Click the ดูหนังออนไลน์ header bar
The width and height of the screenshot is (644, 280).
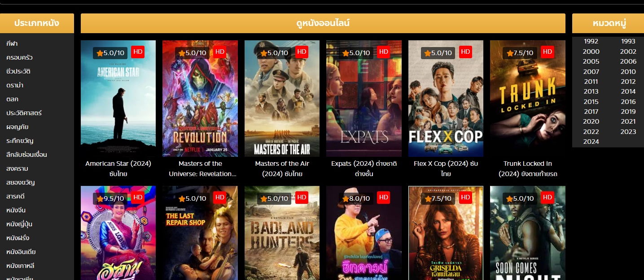click(323, 23)
